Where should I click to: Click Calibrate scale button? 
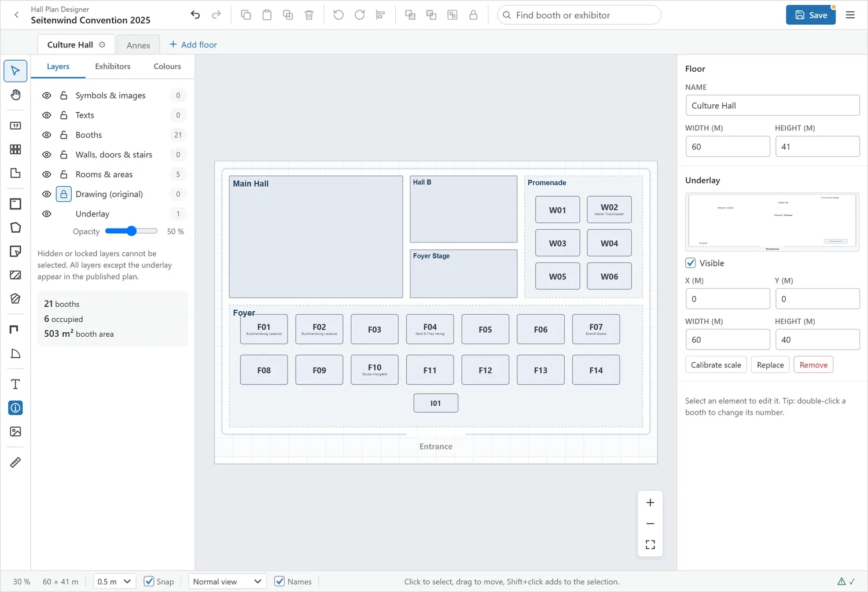pos(716,365)
